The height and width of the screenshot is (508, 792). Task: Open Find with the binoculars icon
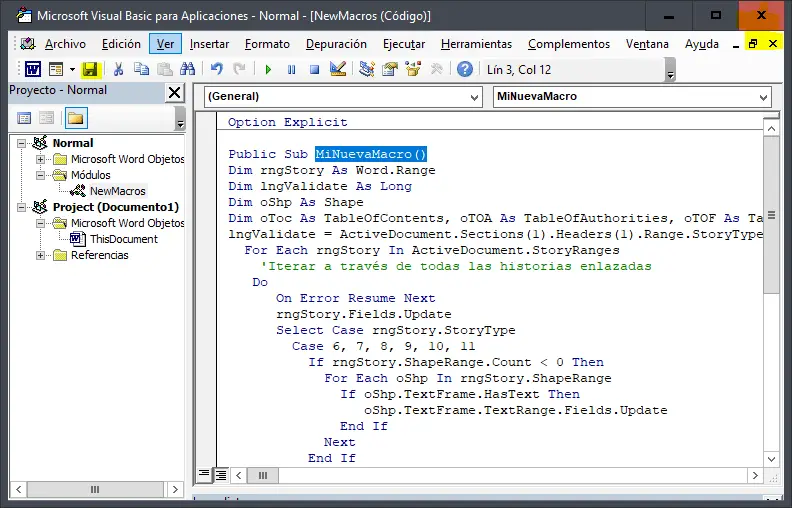pos(187,69)
